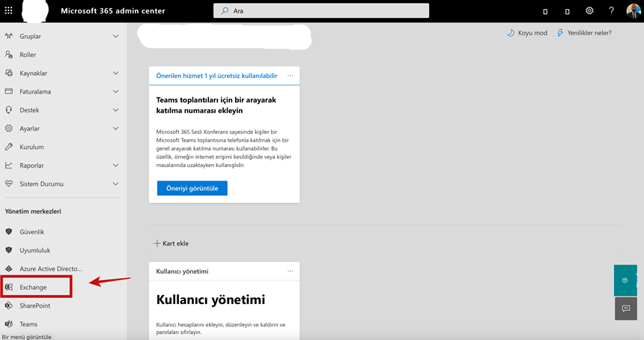Expand the Faturalama chevron
644x340 pixels.
click(x=116, y=91)
